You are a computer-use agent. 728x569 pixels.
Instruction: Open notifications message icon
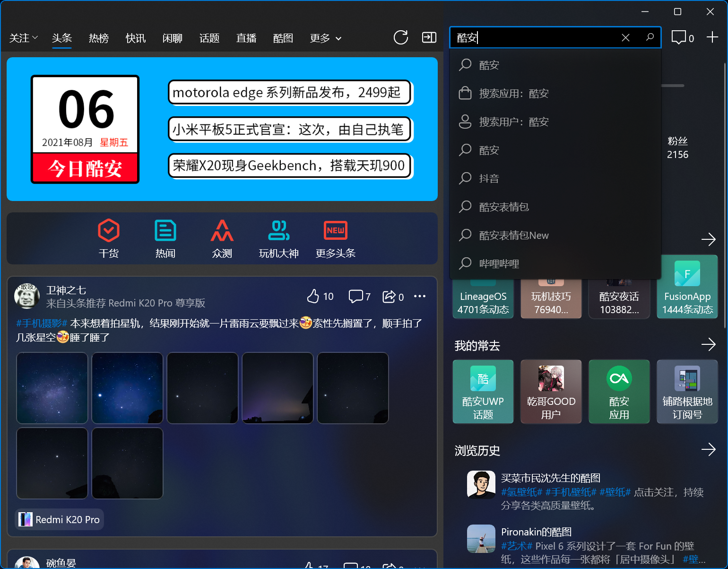(683, 37)
